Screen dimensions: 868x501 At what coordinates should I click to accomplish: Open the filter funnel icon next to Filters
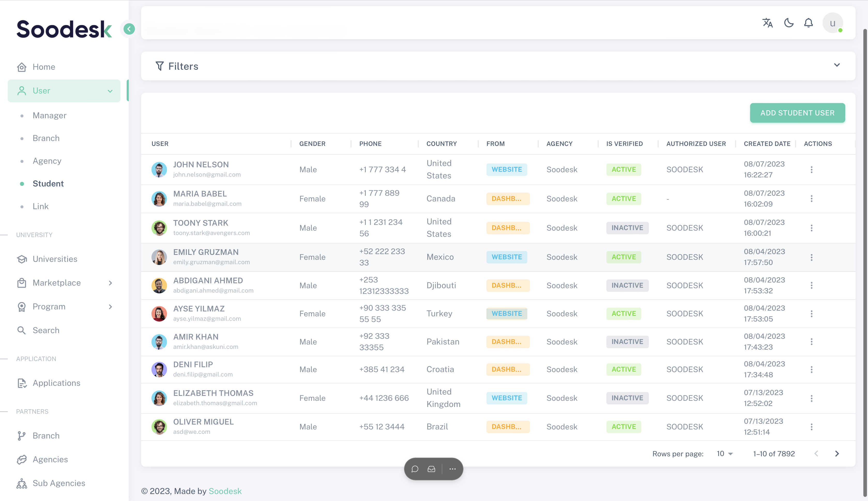(159, 66)
